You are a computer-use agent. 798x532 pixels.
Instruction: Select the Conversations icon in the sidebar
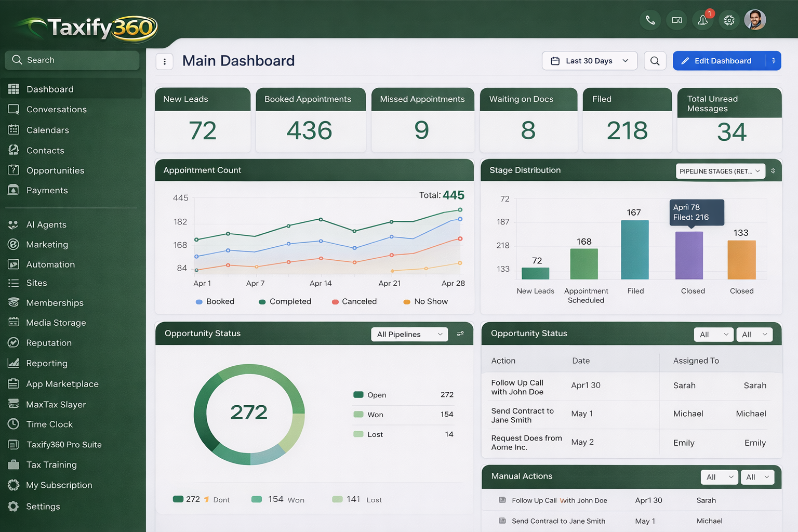[x=13, y=109]
